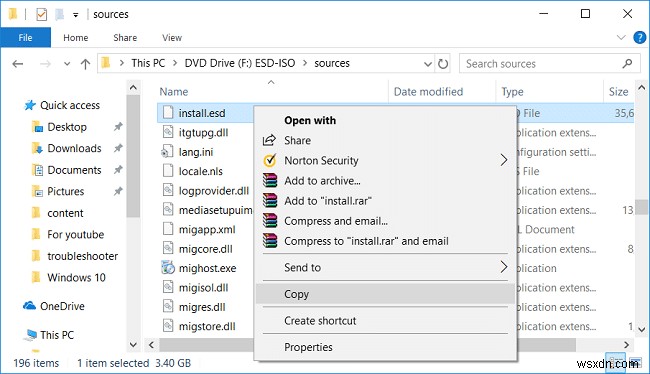Go forward with the Forward arrow
The height and width of the screenshot is (374, 650).
tap(45, 64)
